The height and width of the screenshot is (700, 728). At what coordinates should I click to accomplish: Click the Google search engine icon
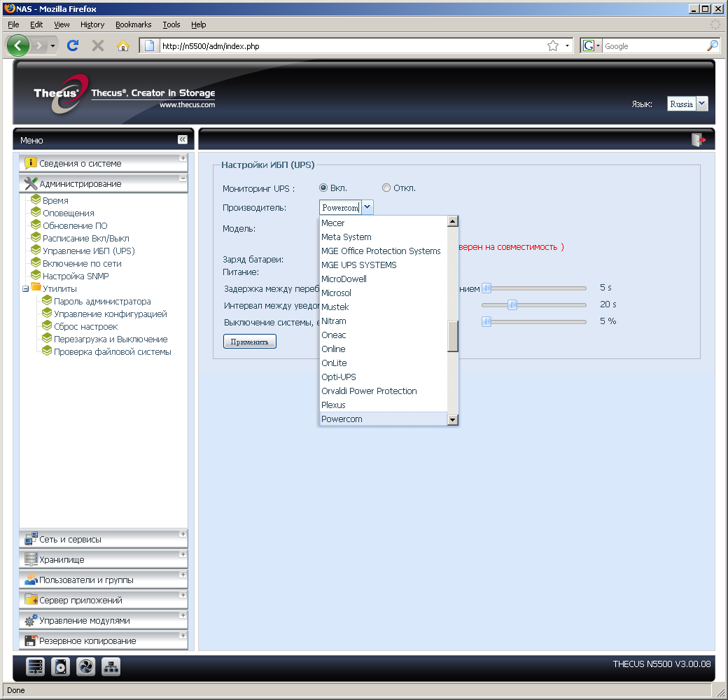point(588,45)
